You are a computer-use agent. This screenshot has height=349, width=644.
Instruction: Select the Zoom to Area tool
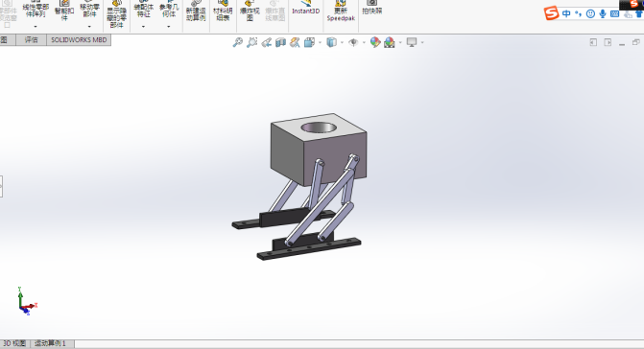click(251, 42)
